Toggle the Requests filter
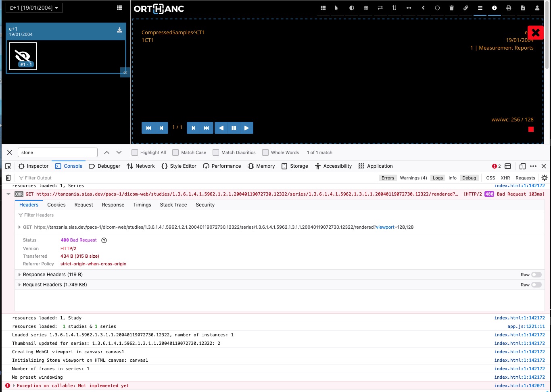 tap(525, 178)
